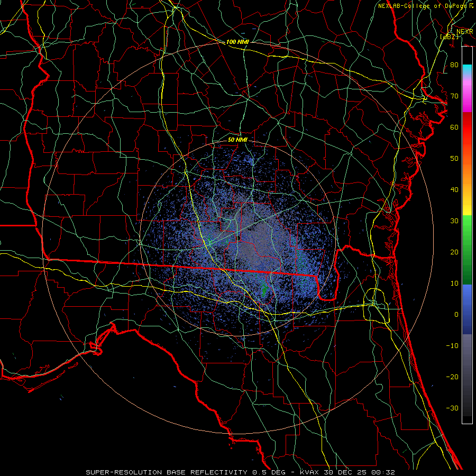
Task: Click the 30 value on the dBZ scale
Action: 454,221
